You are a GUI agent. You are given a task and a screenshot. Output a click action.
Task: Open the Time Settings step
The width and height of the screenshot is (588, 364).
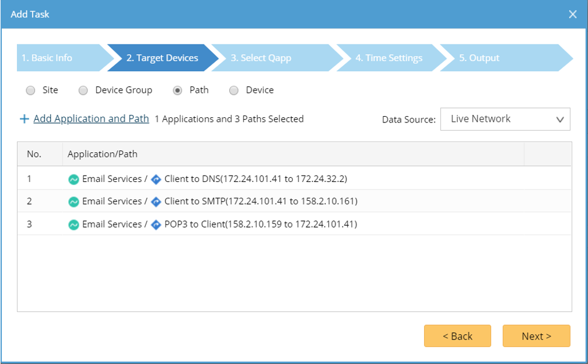(x=388, y=58)
